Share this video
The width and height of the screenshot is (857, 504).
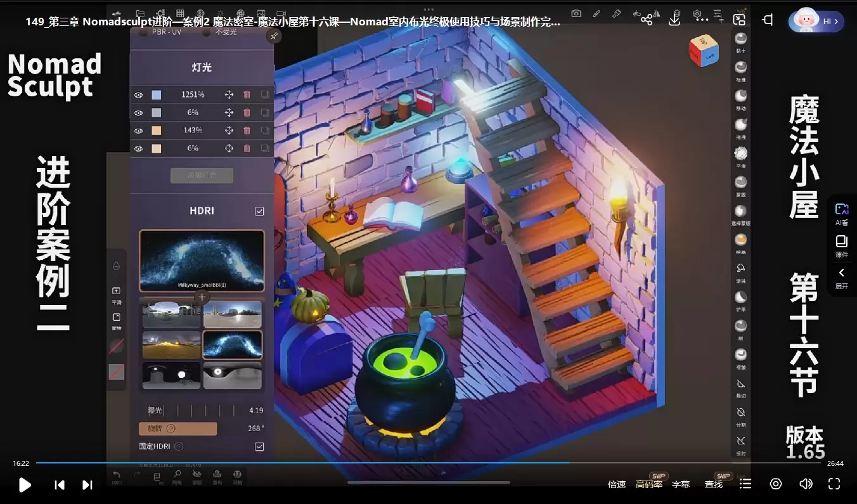click(x=647, y=20)
